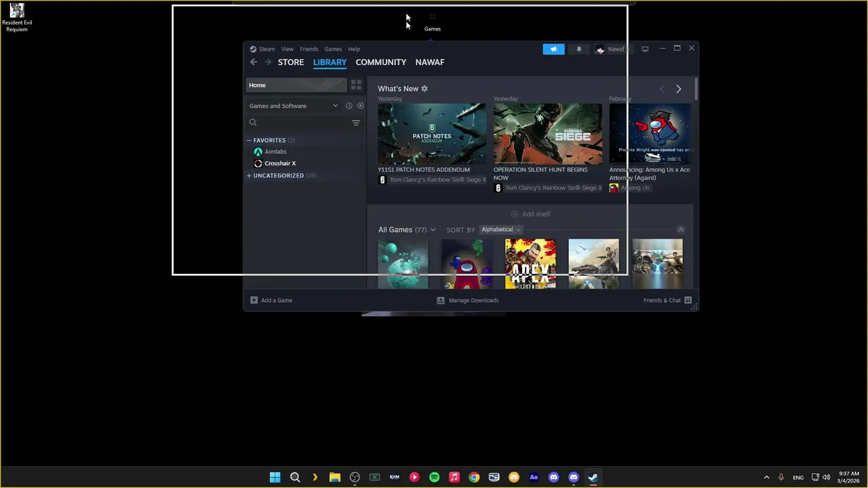Image resolution: width=868 pixels, height=488 pixels.
Task: Click the OPERATION SILENT HUNT BEGINS NOW headline
Action: pos(540,174)
